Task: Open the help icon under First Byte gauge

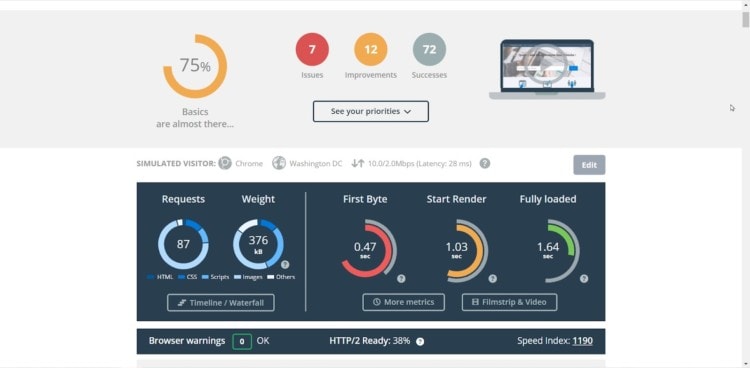Action: point(401,279)
